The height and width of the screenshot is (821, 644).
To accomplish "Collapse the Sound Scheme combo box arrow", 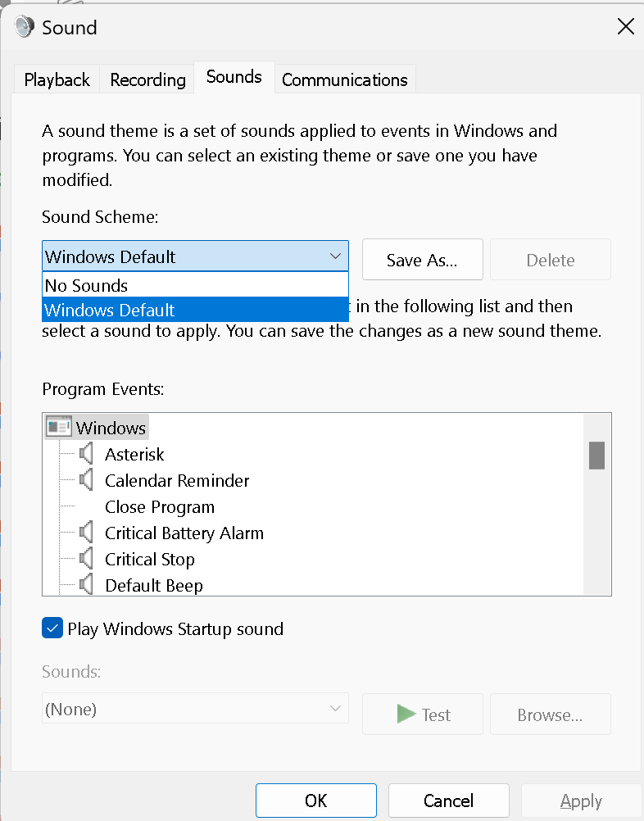I will 335,256.
